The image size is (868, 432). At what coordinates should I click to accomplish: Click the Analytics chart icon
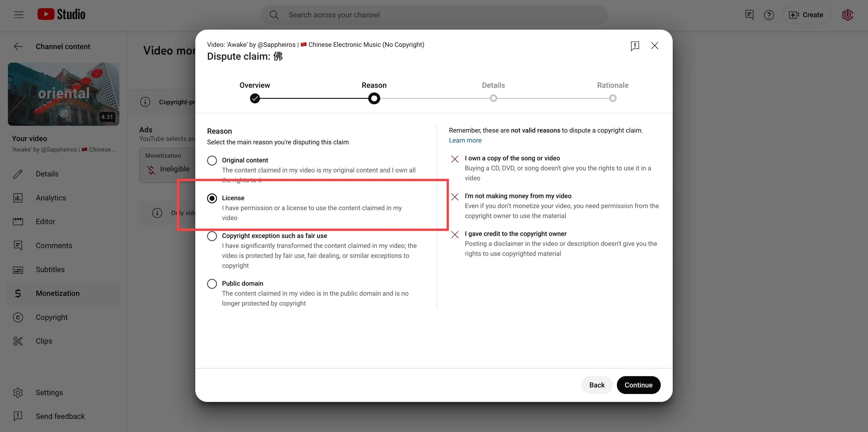pyautogui.click(x=18, y=198)
